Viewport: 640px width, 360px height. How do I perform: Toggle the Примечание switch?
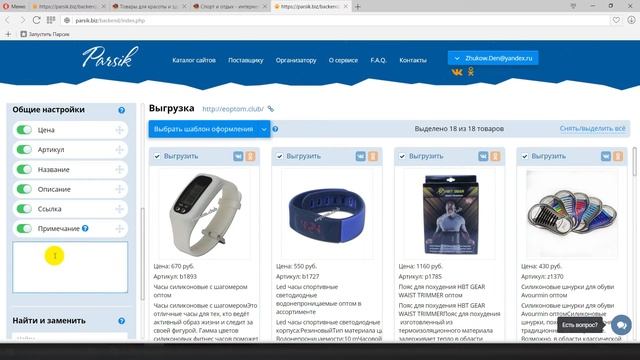coord(24,229)
